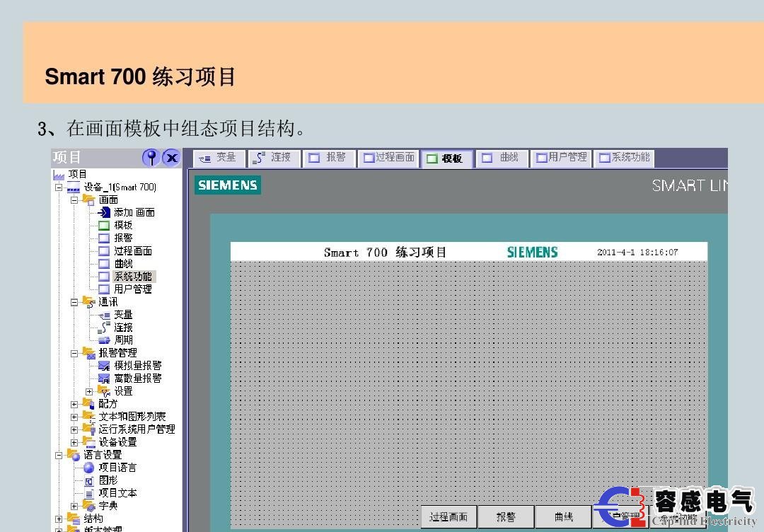Collapse the 报警管理 tree node

click(74, 353)
